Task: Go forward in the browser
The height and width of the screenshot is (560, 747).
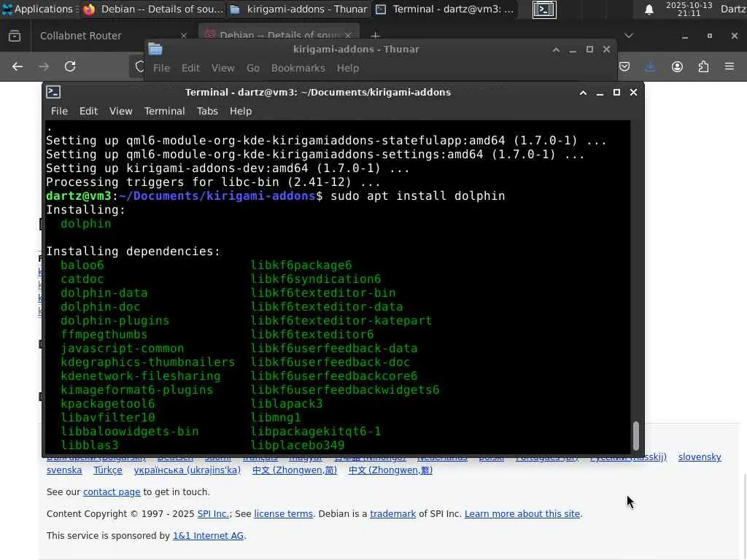Action: (x=44, y=66)
